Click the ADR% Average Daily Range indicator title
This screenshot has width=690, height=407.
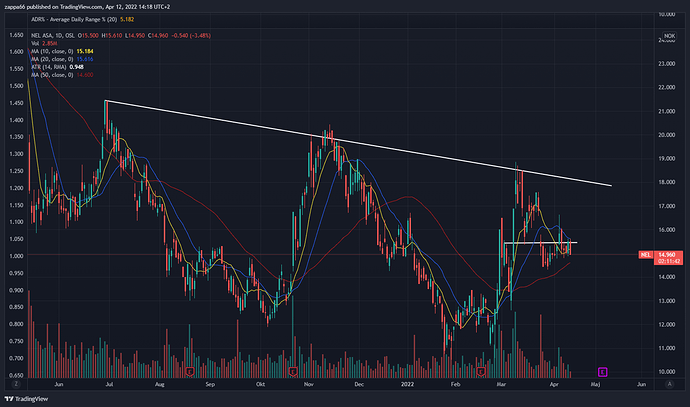(74, 19)
